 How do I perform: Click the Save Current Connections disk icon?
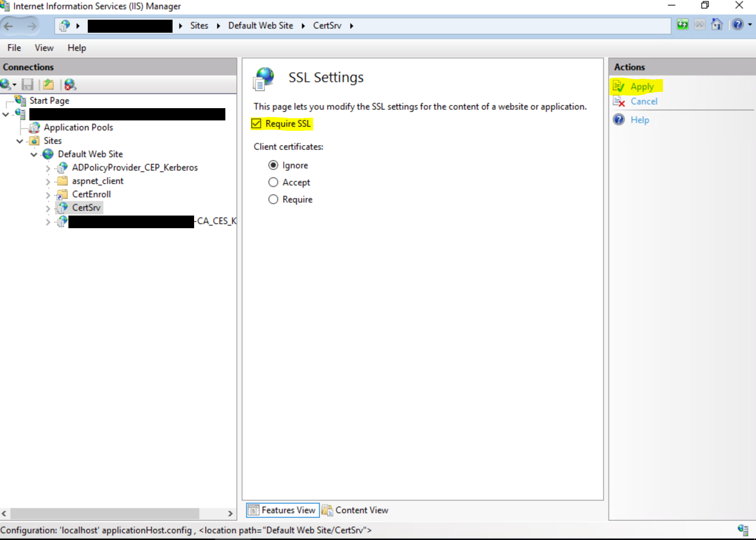[x=28, y=85]
